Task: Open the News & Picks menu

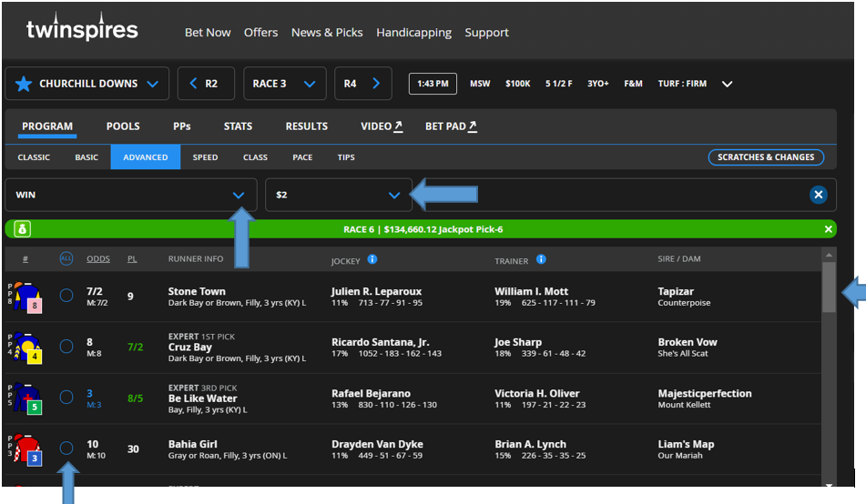Action: [x=327, y=33]
